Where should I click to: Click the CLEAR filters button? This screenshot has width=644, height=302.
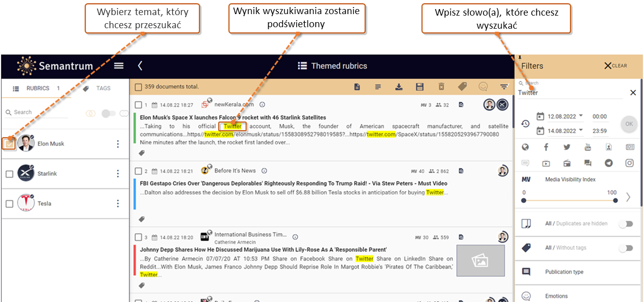point(616,66)
